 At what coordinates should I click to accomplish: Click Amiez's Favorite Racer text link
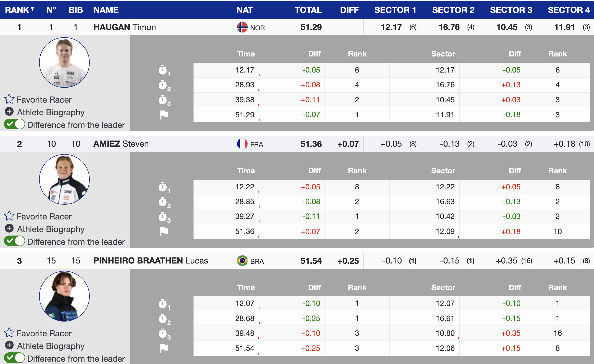(44, 217)
